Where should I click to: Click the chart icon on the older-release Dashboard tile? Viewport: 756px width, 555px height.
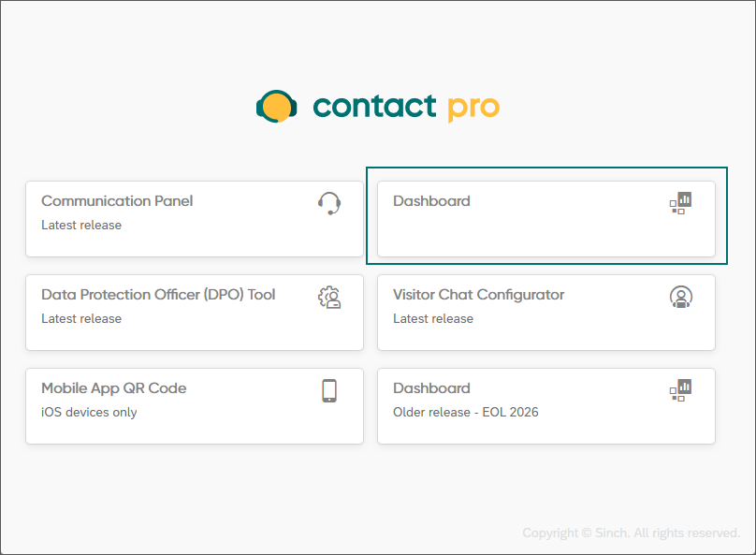tap(680, 390)
